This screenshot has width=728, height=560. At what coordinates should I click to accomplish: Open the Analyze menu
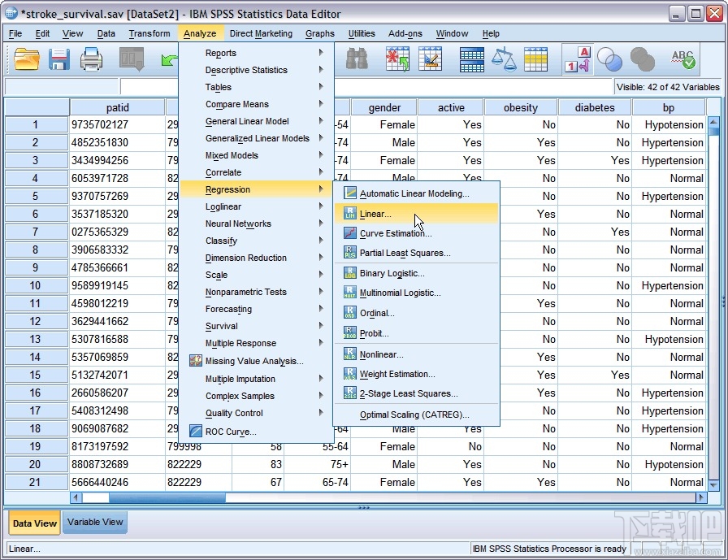click(199, 33)
